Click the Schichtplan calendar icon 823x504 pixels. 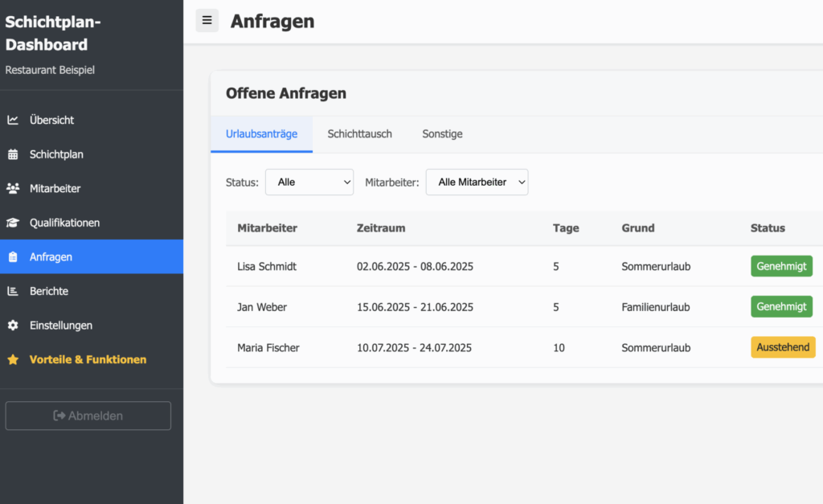point(13,154)
